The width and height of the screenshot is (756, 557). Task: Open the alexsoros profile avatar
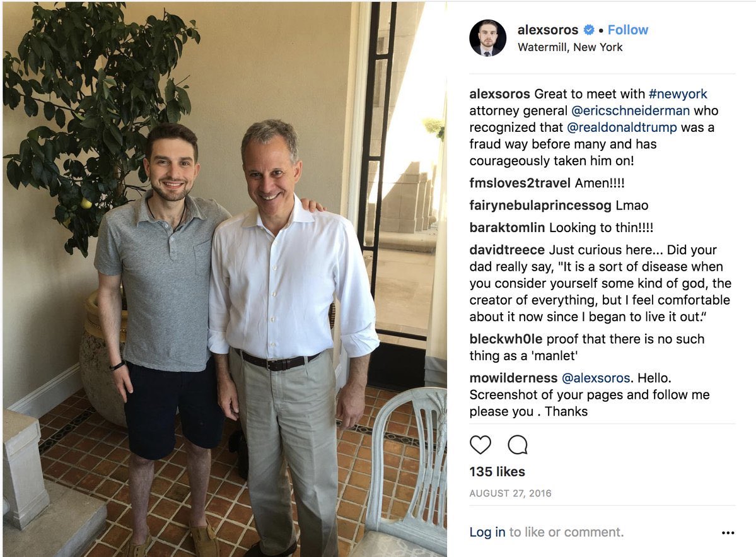487,38
